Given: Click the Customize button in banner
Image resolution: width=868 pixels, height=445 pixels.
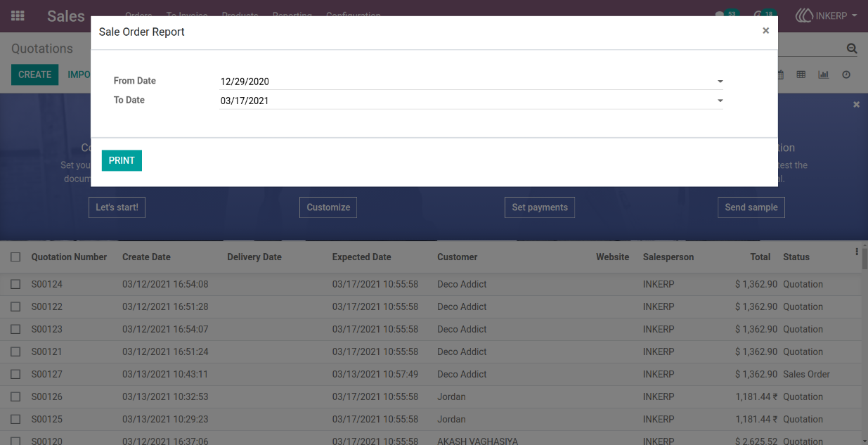Looking at the screenshot, I should pyautogui.click(x=328, y=207).
